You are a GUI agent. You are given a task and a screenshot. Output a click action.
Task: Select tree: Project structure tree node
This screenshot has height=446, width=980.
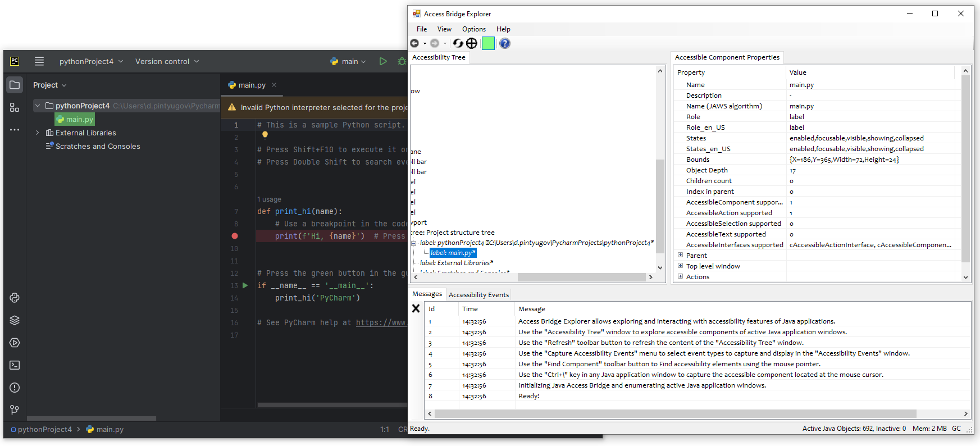[x=453, y=233]
